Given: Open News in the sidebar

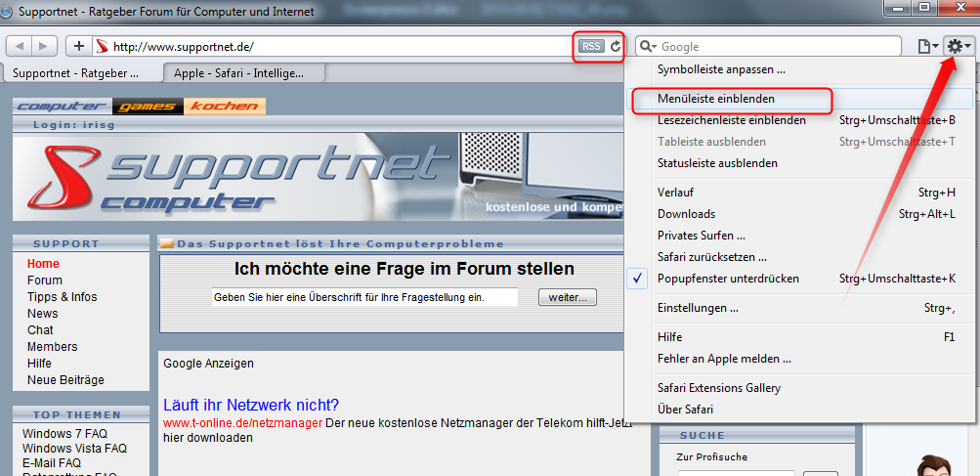Looking at the screenshot, I should point(42,314).
